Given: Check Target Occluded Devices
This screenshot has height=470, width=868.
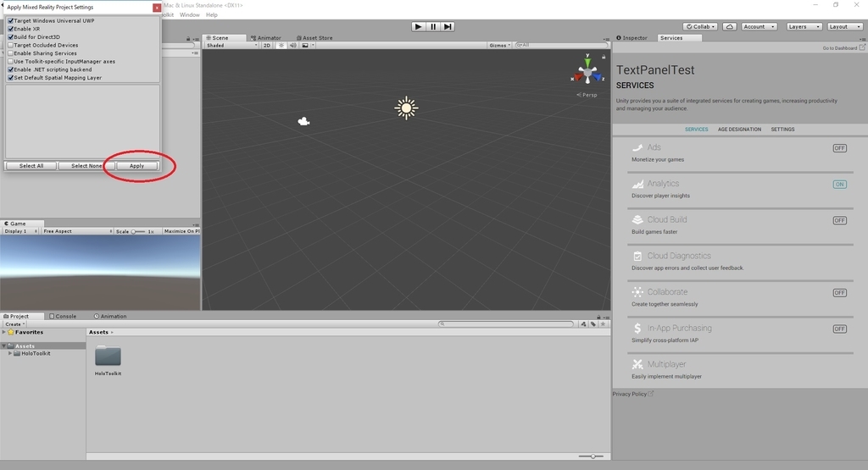Looking at the screenshot, I should [10, 46].
